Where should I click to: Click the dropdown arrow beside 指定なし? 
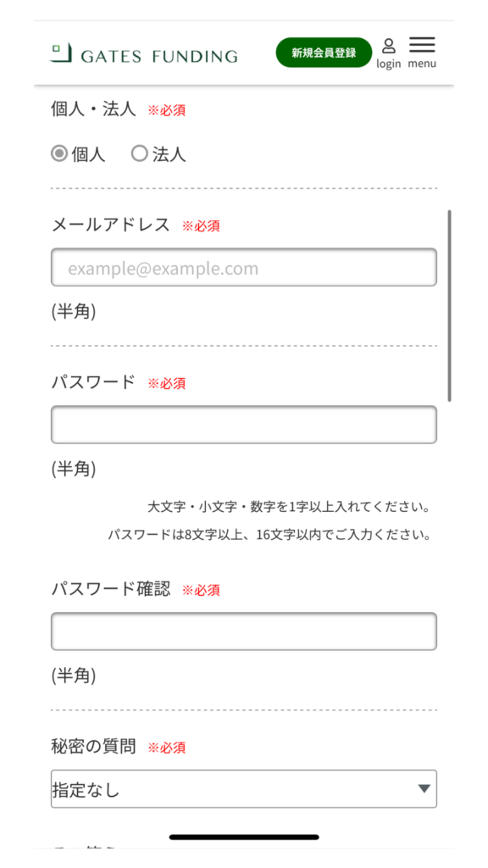[424, 789]
